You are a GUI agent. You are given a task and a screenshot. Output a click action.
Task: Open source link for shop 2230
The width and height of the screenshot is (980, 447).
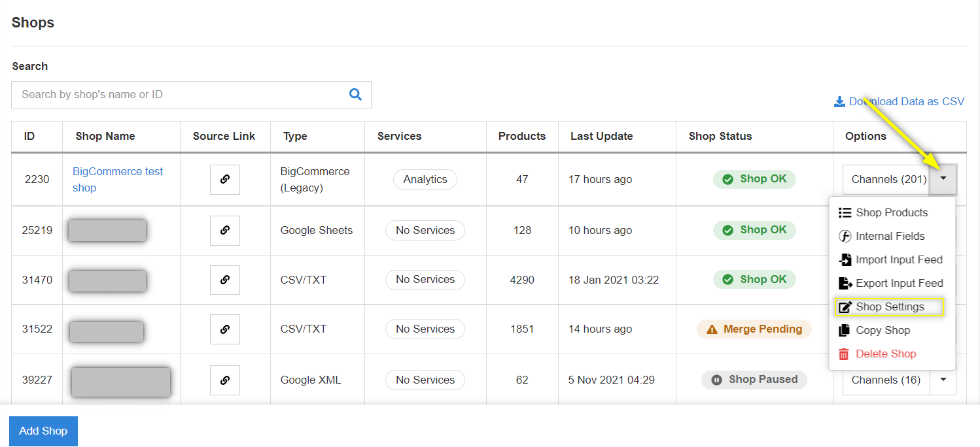pyautogui.click(x=224, y=179)
